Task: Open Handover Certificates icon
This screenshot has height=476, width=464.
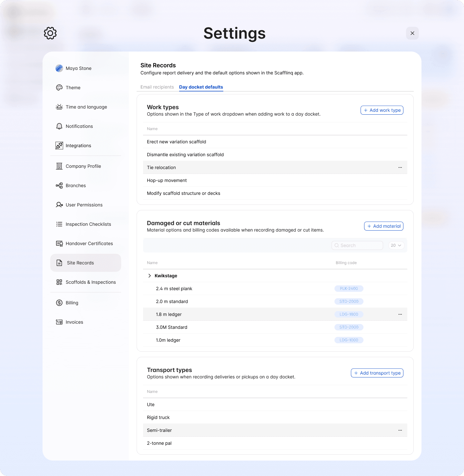Action: click(59, 243)
